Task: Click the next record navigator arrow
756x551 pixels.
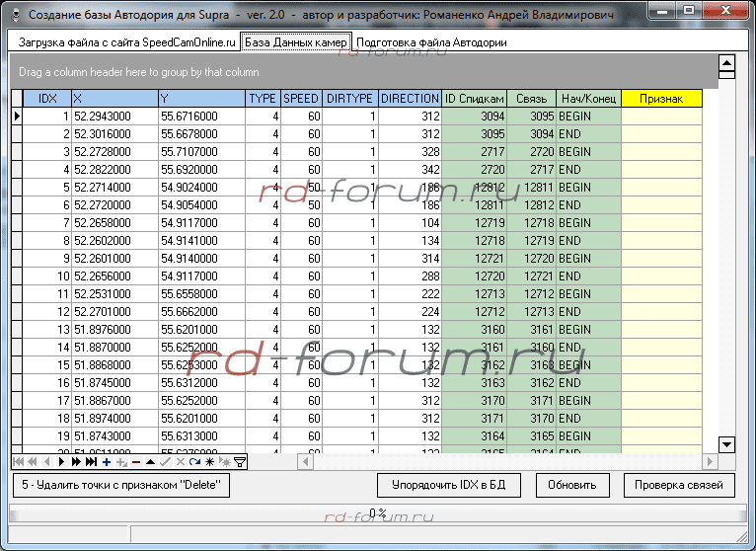Action: [61, 461]
